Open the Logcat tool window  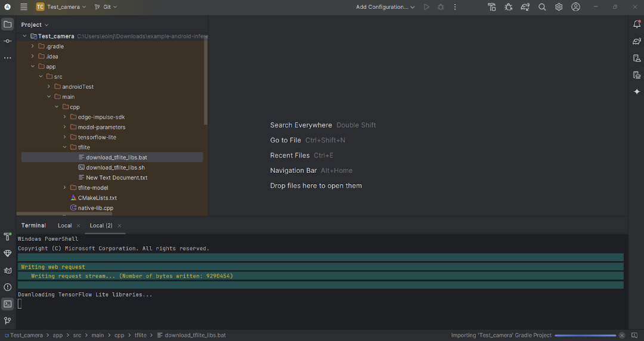pos(8,270)
